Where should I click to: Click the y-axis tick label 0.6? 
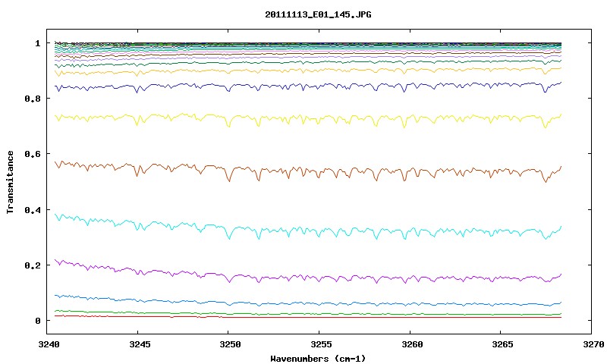32,154
